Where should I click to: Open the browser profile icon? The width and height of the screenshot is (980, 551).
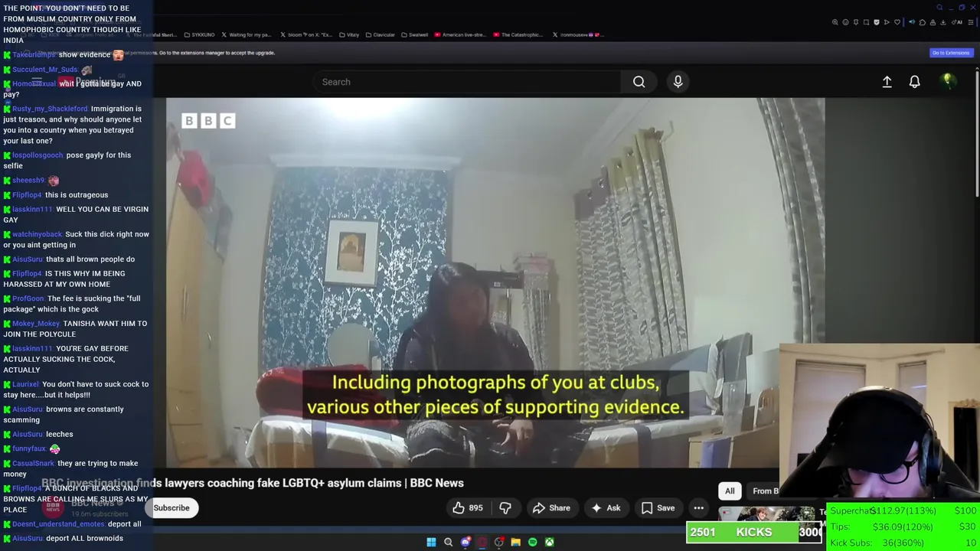click(x=933, y=22)
